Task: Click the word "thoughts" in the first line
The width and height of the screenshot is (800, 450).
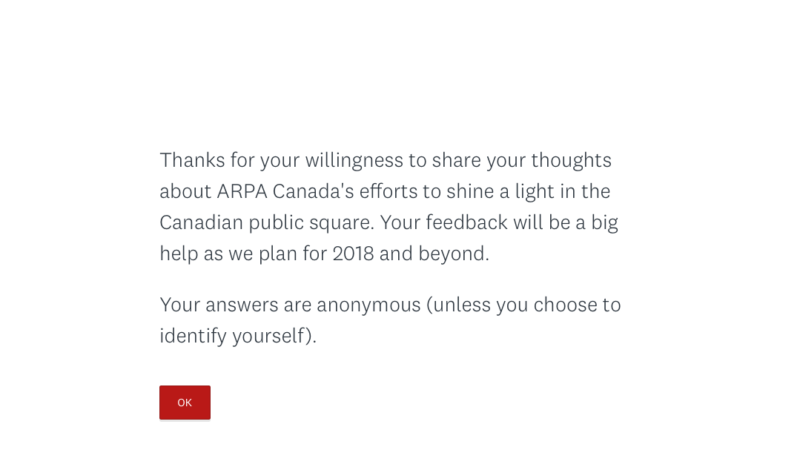Action: tap(571, 160)
